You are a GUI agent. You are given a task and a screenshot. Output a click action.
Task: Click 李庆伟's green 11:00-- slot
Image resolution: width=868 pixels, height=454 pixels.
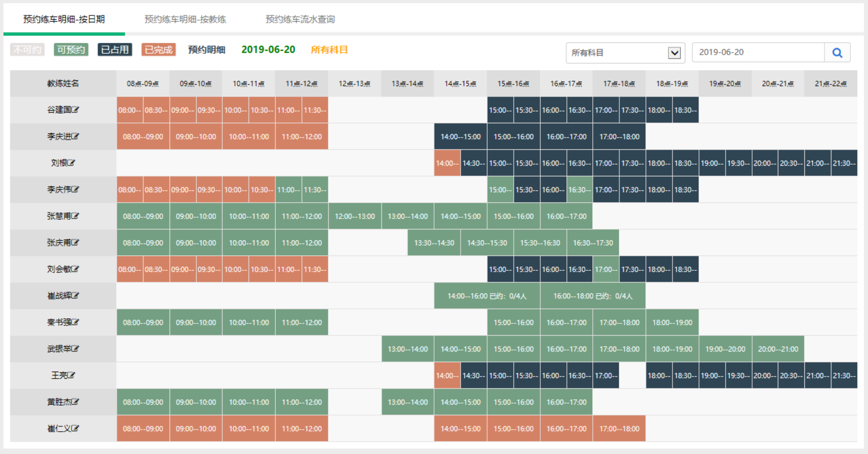(288, 190)
